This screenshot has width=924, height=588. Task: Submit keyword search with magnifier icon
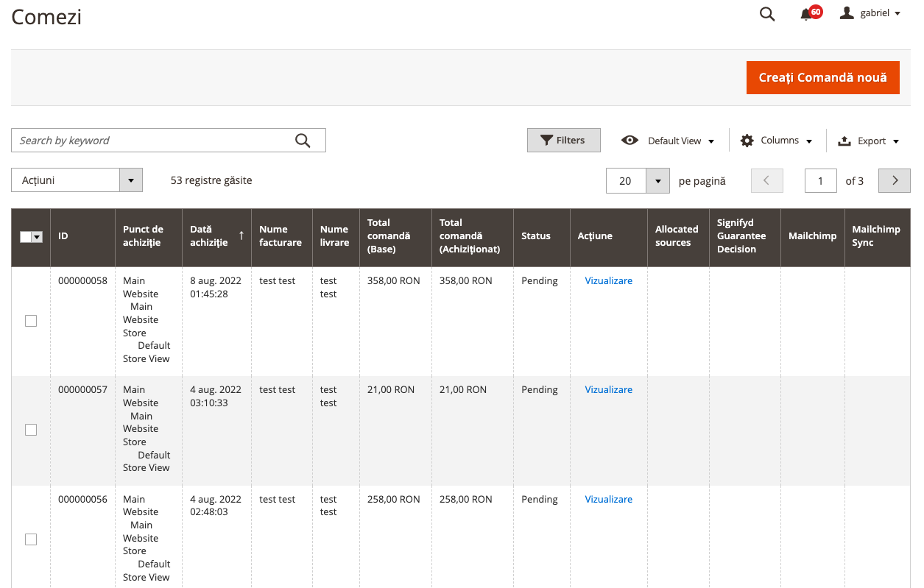(x=303, y=141)
